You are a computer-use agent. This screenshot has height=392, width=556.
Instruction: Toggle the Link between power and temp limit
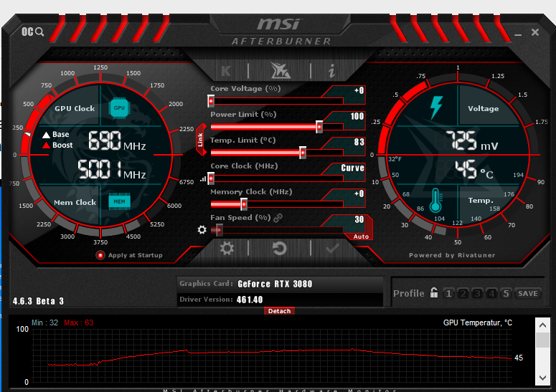pos(201,140)
